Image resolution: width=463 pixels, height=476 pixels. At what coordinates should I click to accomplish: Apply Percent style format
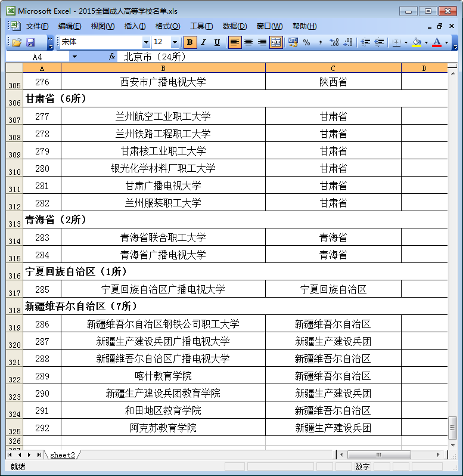[306, 42]
